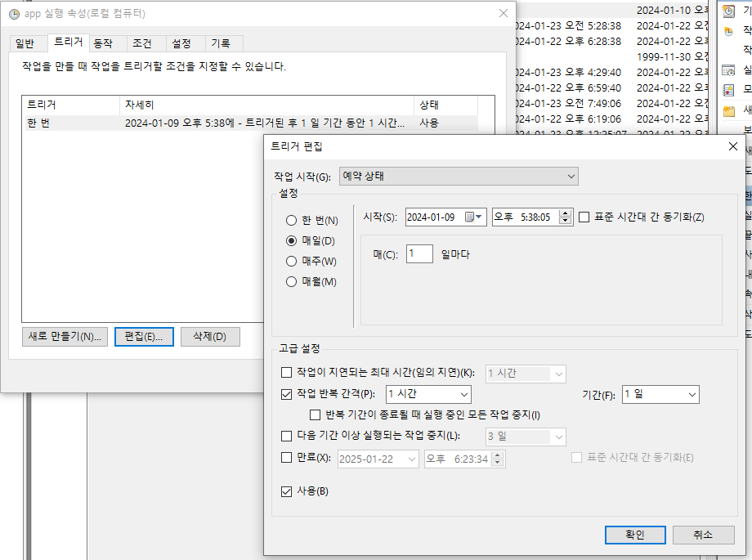Enable the random delay 임의 지연(K) checkbox
752x560 pixels.
pyautogui.click(x=286, y=372)
